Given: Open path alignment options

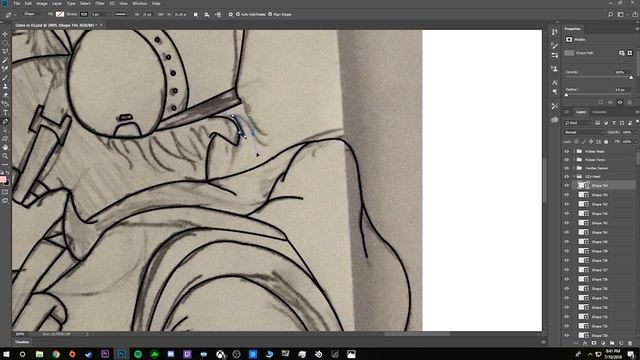Looking at the screenshot, I should [207, 15].
